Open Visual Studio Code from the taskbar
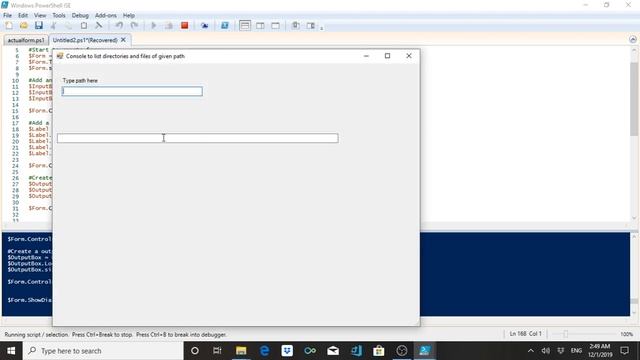 coord(356,351)
